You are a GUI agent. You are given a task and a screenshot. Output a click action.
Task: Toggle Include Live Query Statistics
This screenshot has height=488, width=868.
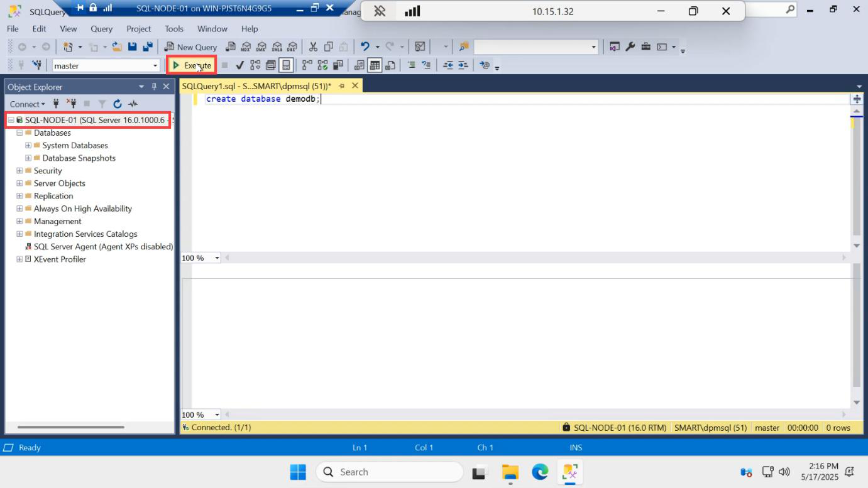[x=322, y=65]
